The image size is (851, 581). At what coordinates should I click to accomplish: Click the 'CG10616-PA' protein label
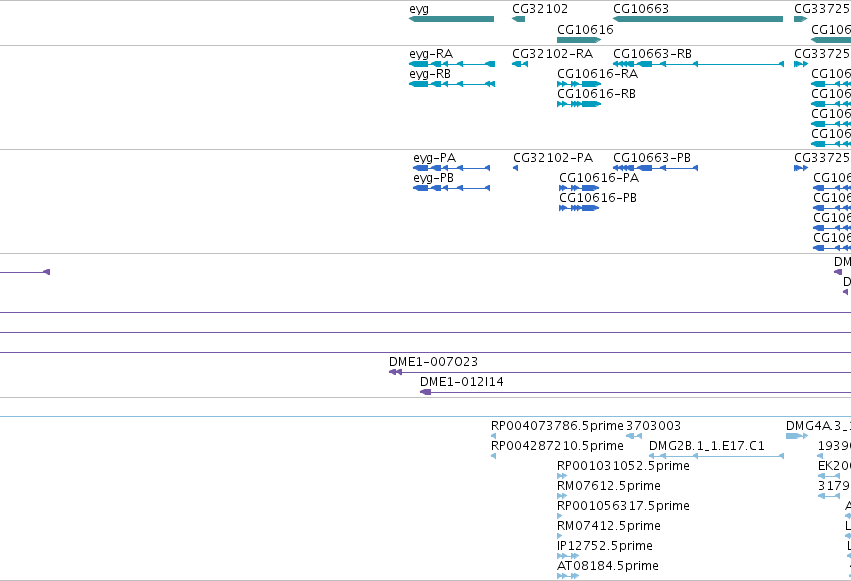tap(599, 178)
